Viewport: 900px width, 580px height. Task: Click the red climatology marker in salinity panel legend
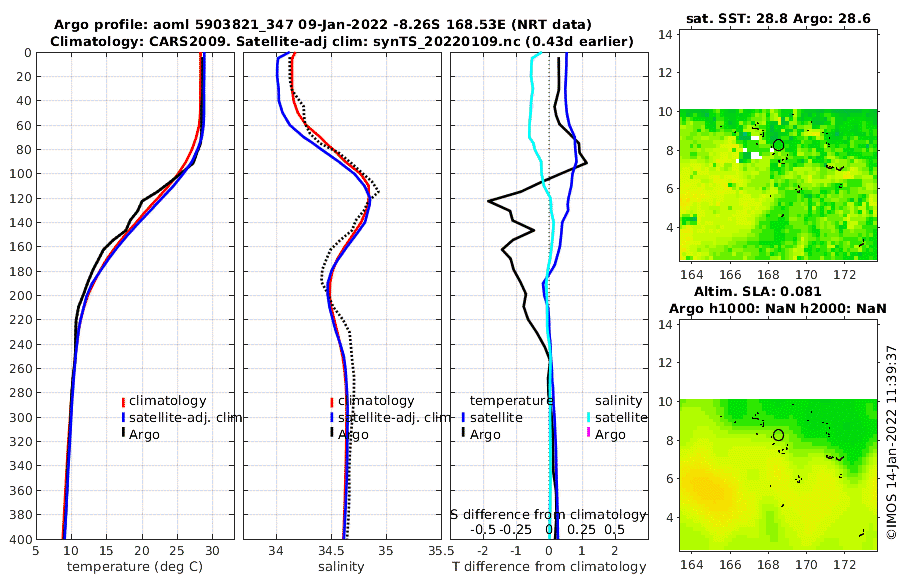click(x=332, y=402)
